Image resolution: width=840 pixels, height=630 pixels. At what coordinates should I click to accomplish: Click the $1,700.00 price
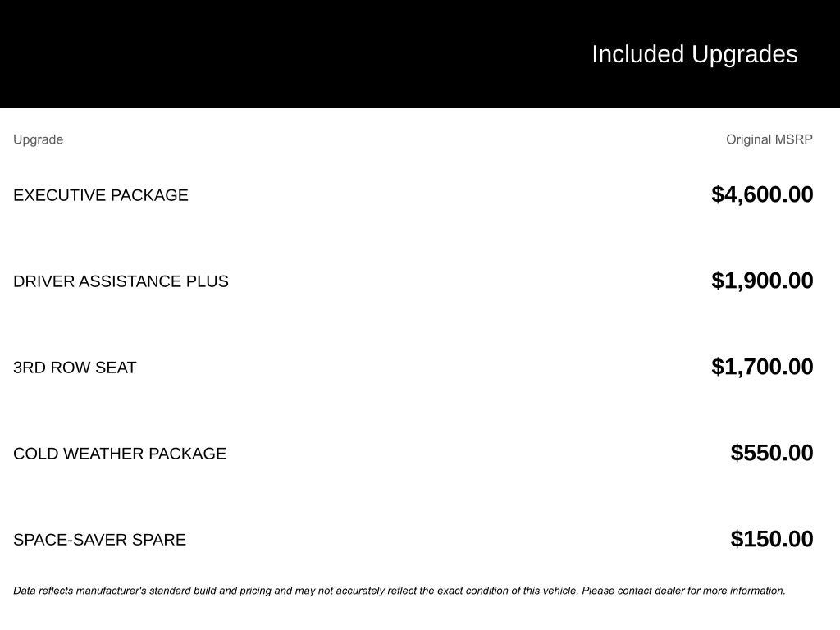[x=762, y=367]
